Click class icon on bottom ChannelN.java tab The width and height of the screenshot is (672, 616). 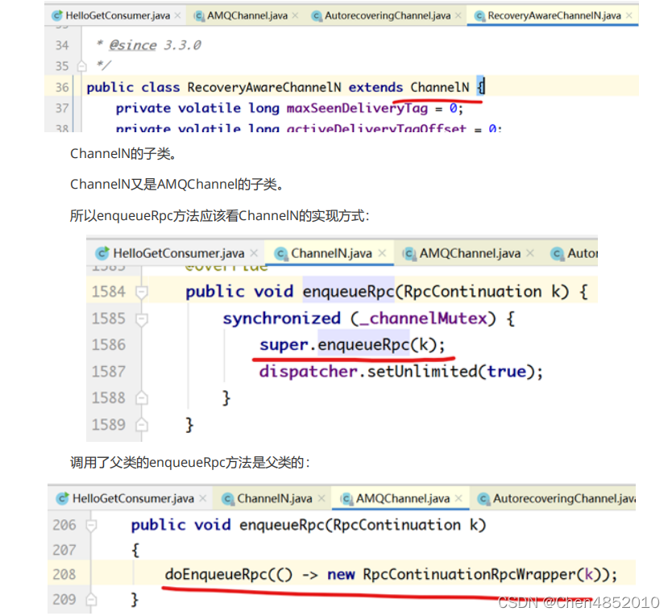227,499
